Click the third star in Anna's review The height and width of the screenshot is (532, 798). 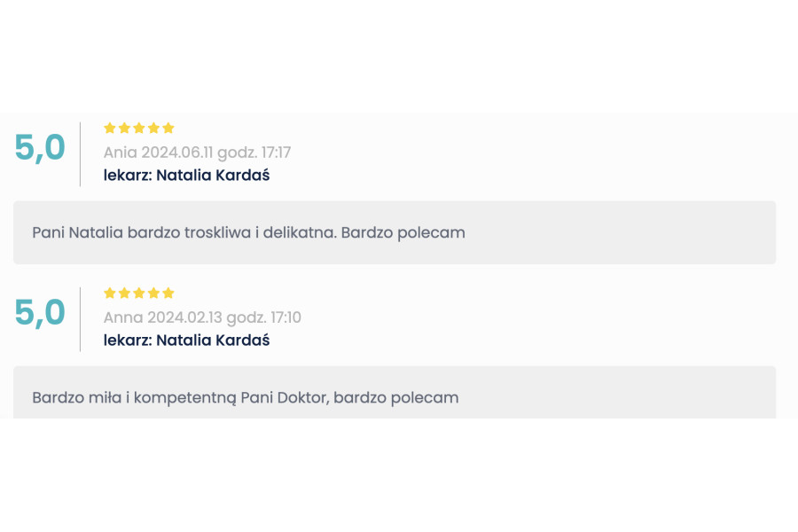139,293
